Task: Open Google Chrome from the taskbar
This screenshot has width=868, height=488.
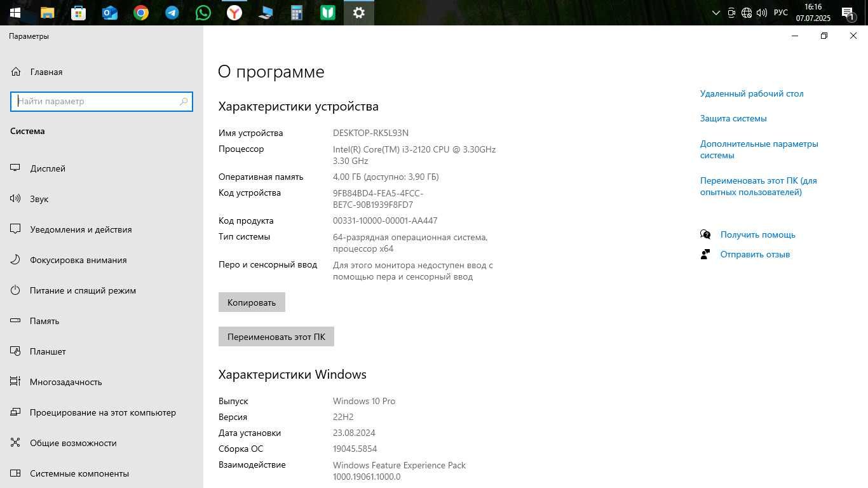Action: point(141,13)
